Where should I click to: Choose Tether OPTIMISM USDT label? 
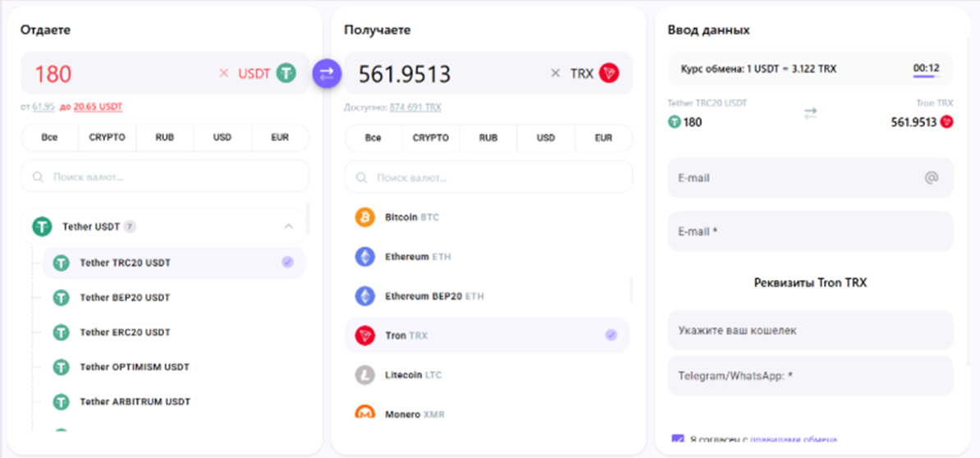point(135,367)
